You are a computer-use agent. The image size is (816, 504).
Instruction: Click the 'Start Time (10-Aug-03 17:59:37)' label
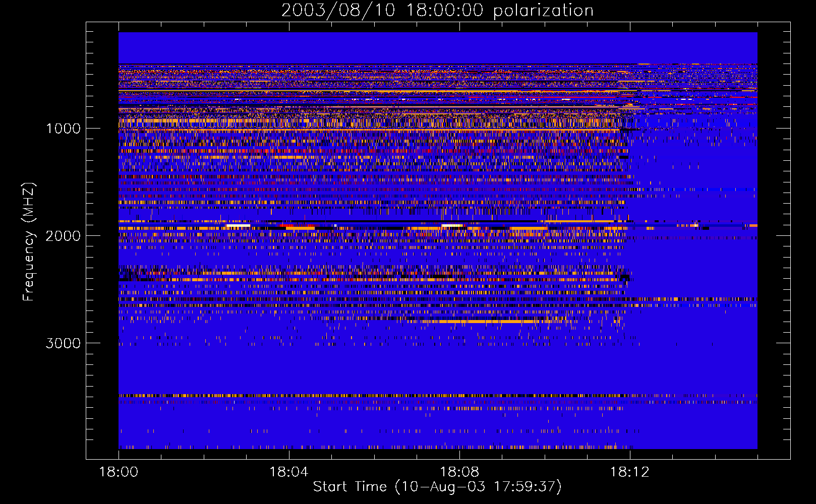tap(437, 487)
